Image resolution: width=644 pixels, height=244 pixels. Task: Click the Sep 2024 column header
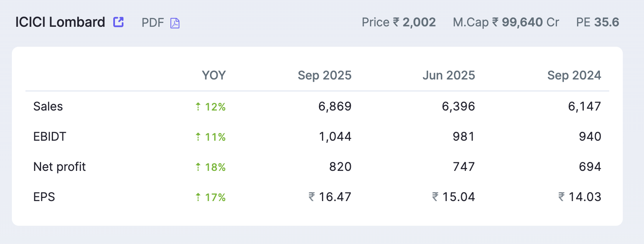tap(574, 76)
